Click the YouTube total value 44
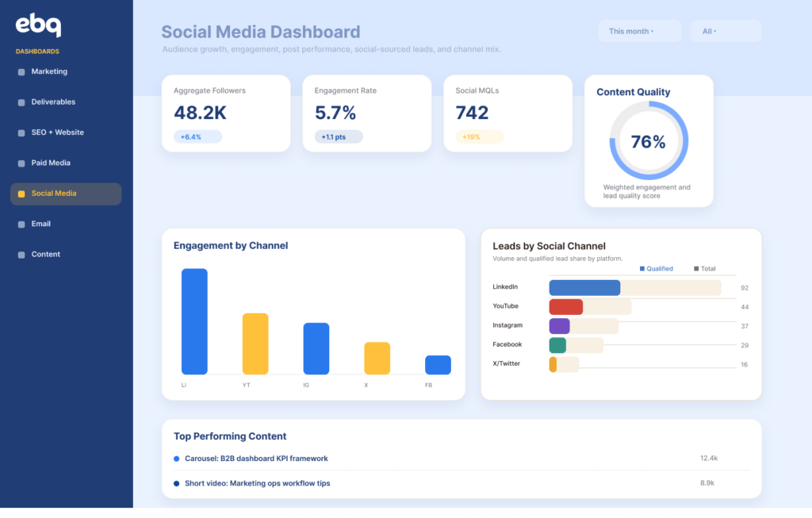The height and width of the screenshot is (518, 812). (x=745, y=307)
